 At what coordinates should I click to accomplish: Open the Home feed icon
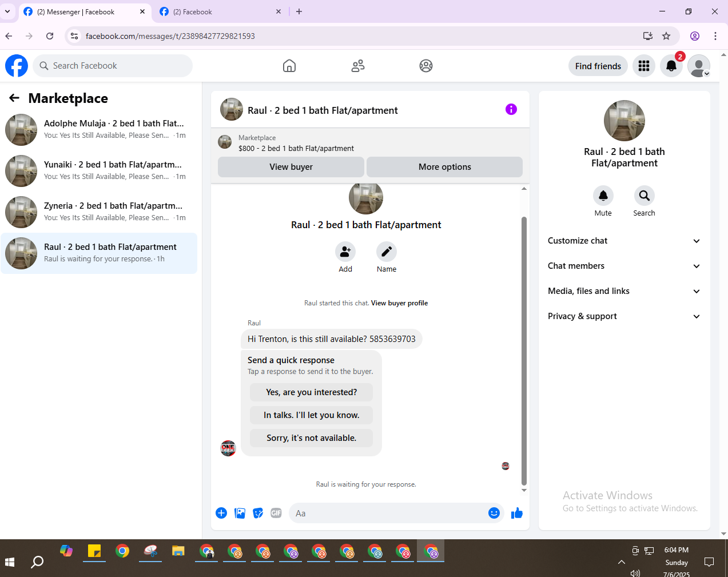coord(289,66)
